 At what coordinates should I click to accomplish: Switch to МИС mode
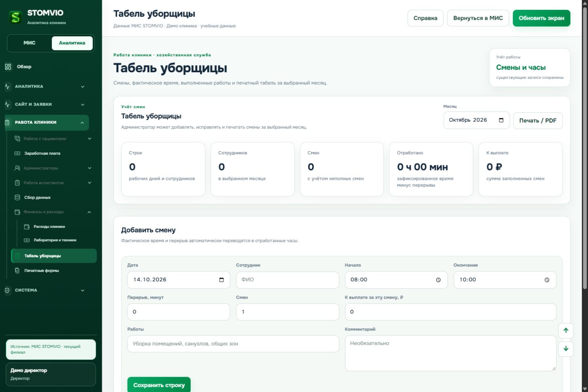tap(29, 43)
